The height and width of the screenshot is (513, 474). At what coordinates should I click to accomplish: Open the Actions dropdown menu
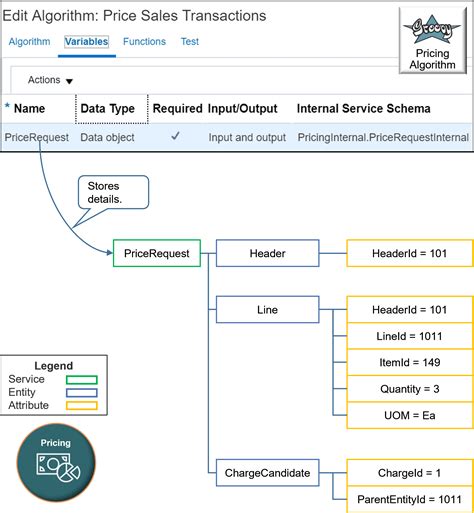[x=50, y=80]
